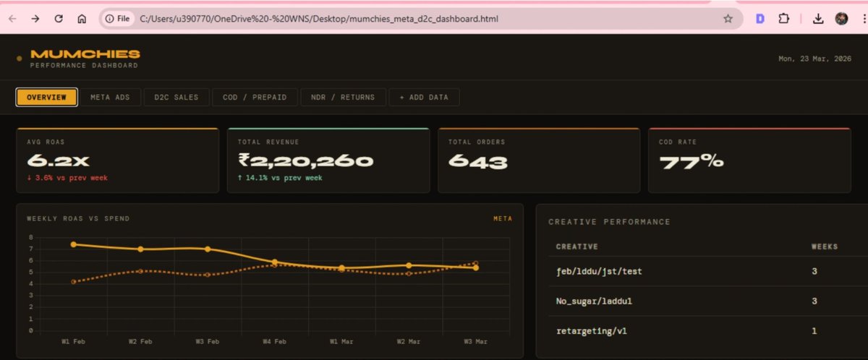Click the Weekly ROAS vs Spend title
The height and width of the screenshot is (360, 868).
pos(78,218)
